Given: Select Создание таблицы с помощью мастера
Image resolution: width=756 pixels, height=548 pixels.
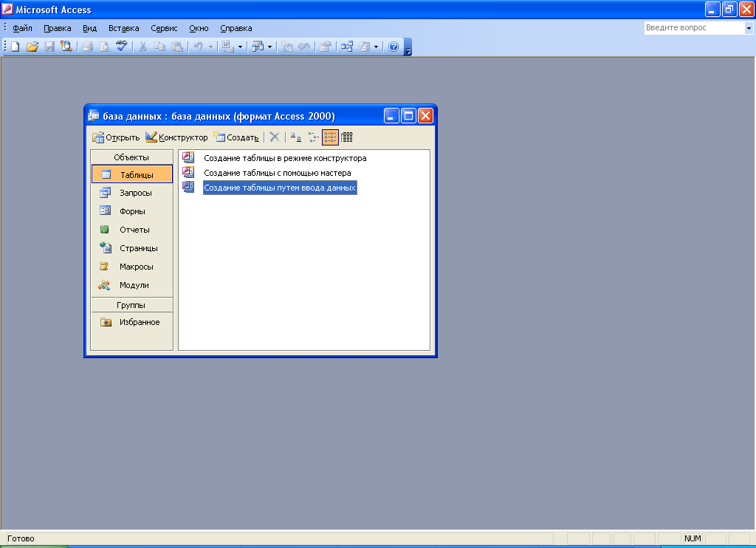Looking at the screenshot, I should [267, 173].
